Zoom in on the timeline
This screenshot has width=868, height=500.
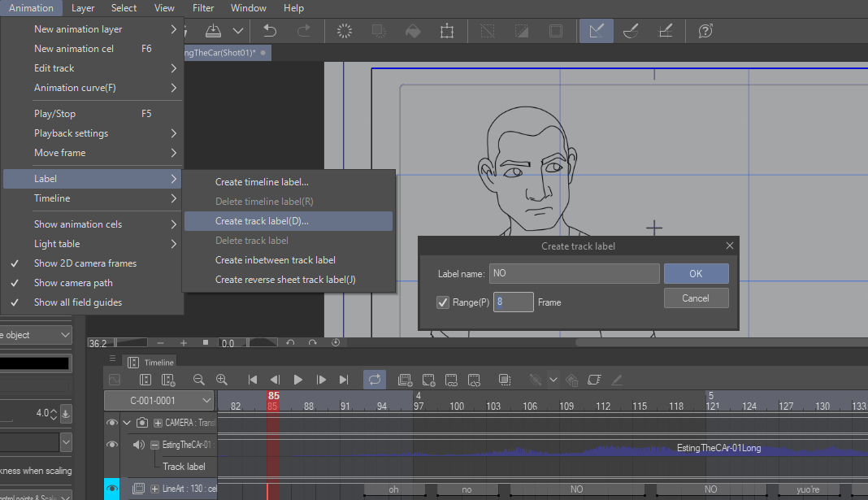(221, 380)
